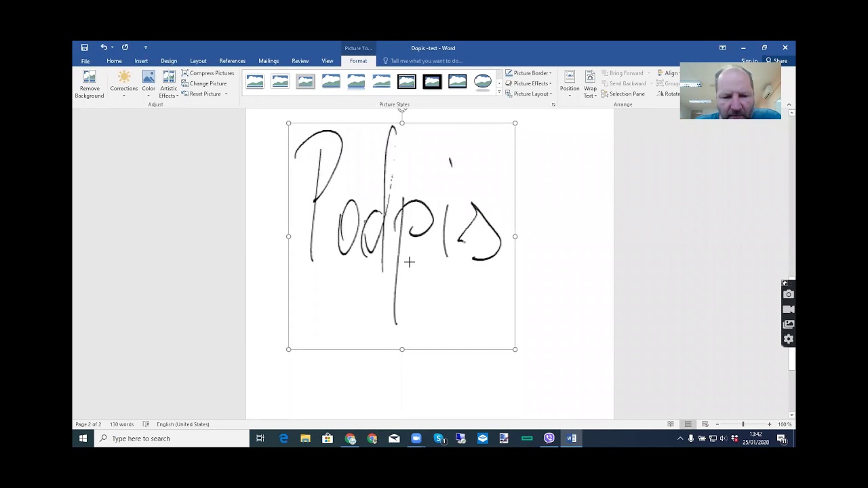The height and width of the screenshot is (488, 868).
Task: Switch to Read Mode view
Action: pos(671,424)
